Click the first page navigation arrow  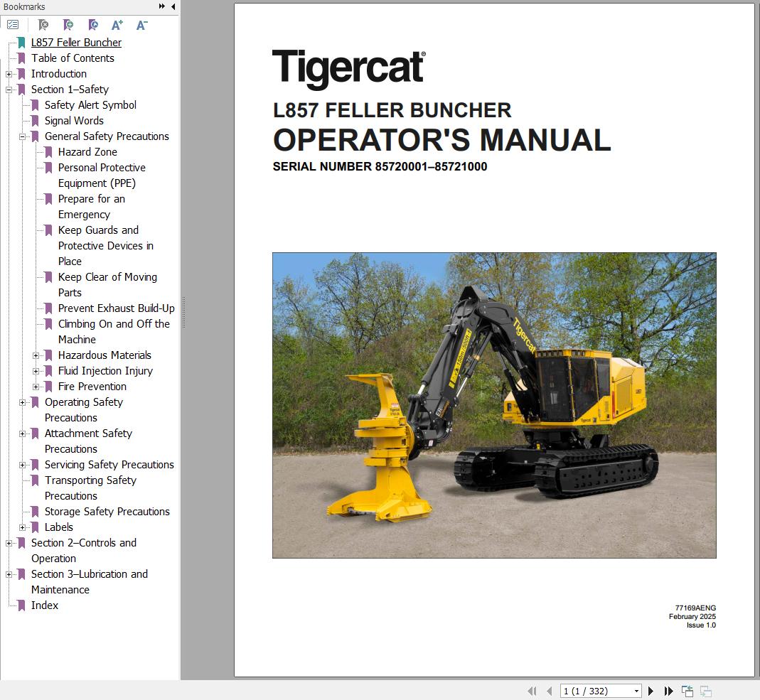click(x=532, y=691)
